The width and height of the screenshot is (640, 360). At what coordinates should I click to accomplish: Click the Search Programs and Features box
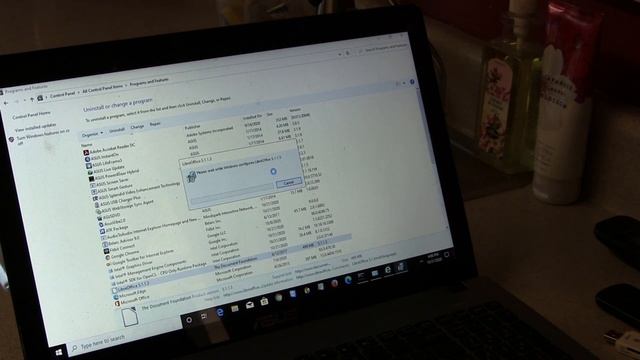pos(384,48)
